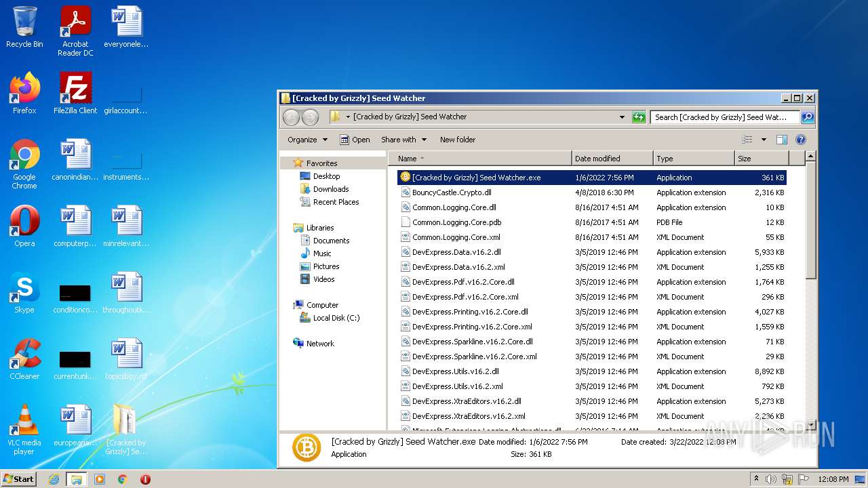Click Explorer Back navigation button

291,117
